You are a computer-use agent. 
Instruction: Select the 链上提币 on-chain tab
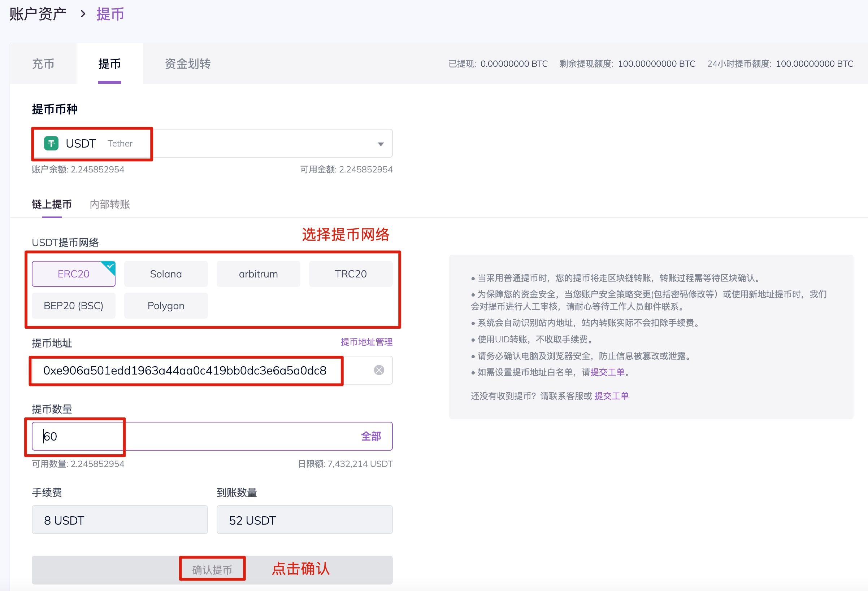(x=52, y=204)
